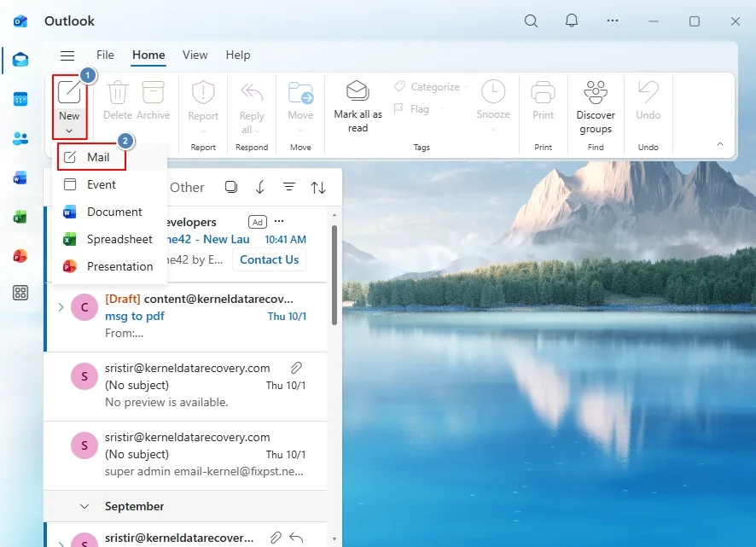This screenshot has height=547, width=756.
Task: Open the Draft msg to pdf email
Action: [186, 317]
